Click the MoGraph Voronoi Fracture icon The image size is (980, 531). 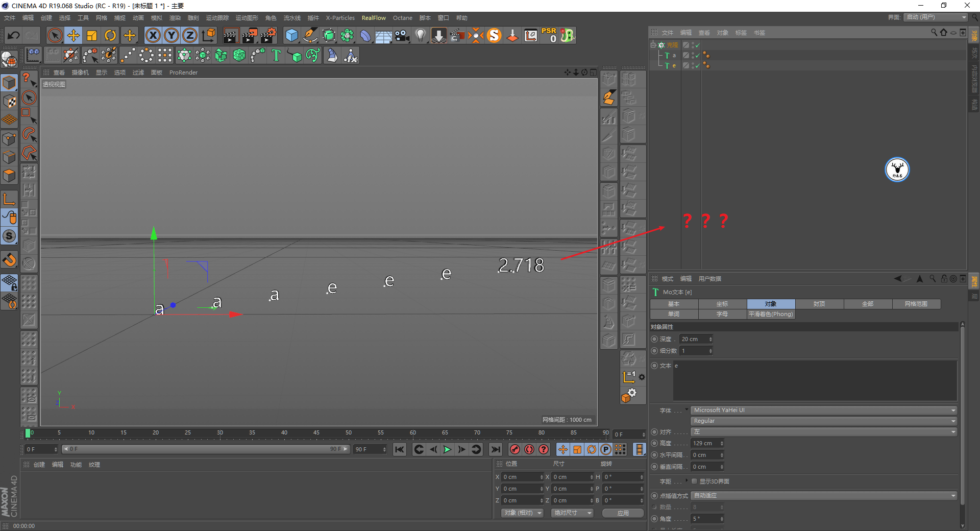(239, 55)
